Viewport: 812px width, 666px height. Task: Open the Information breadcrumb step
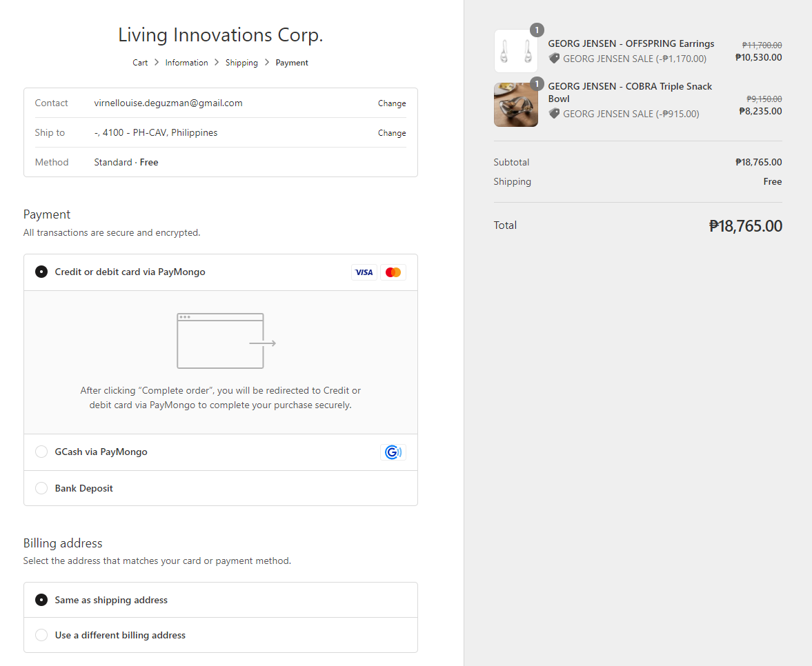[186, 63]
